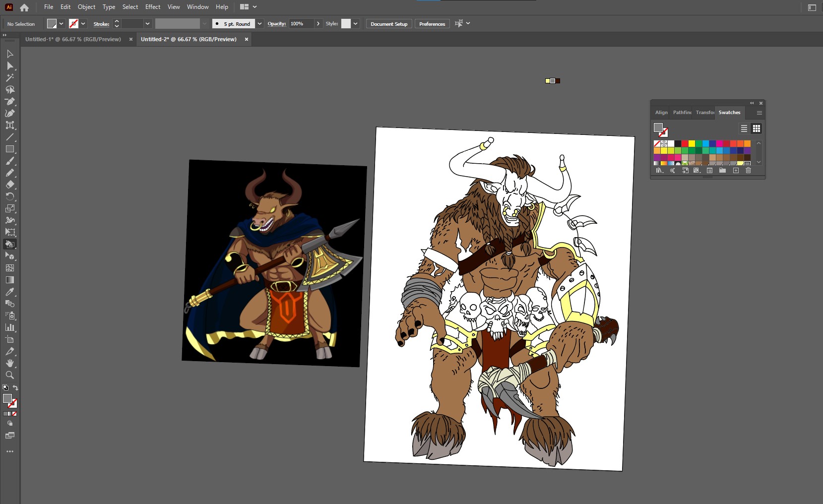Set paint mode to None in toolbar
This screenshot has height=504, width=823.
point(14,414)
